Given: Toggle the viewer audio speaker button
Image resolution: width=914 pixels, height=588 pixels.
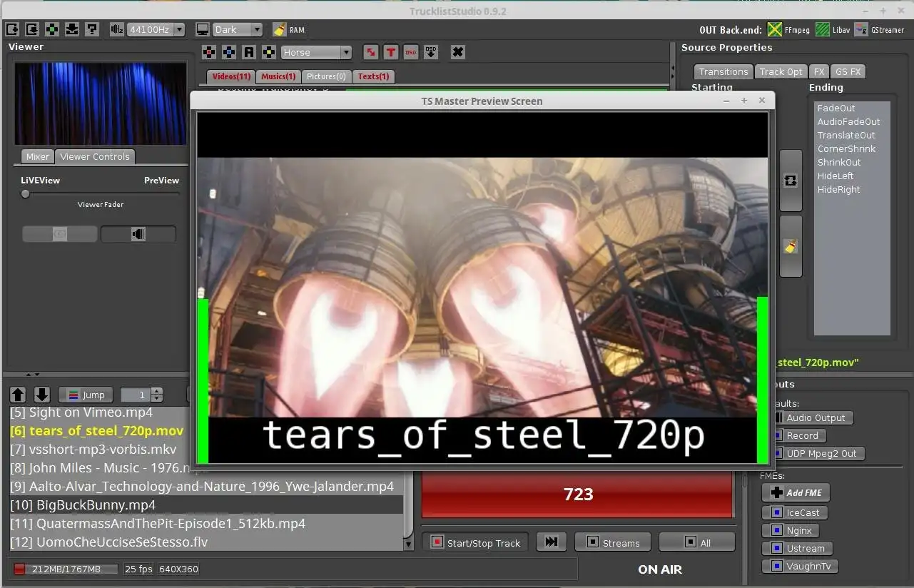Looking at the screenshot, I should (x=138, y=234).
